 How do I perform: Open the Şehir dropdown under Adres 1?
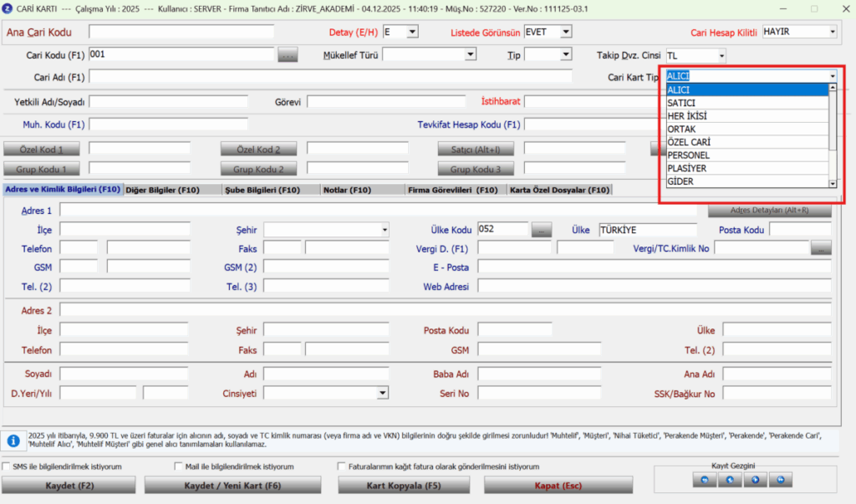click(385, 230)
